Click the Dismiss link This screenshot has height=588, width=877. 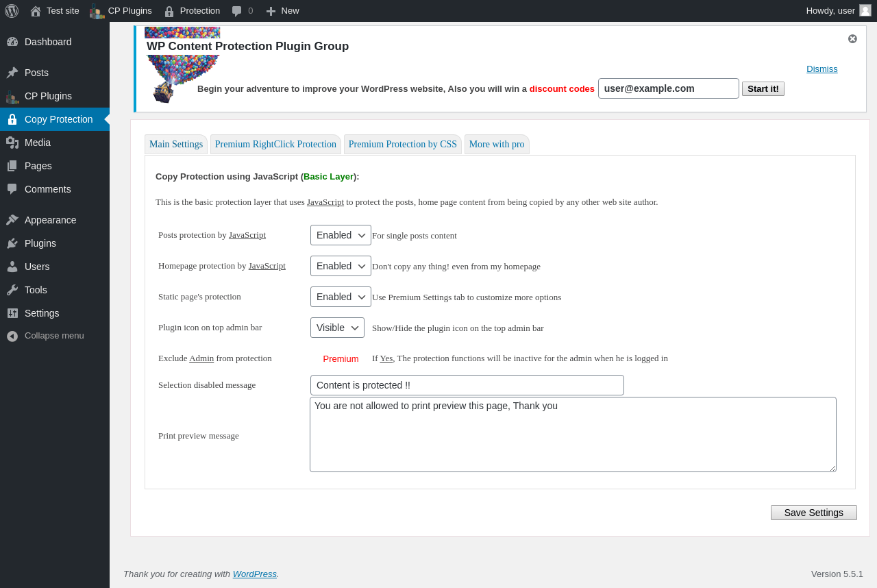822,69
